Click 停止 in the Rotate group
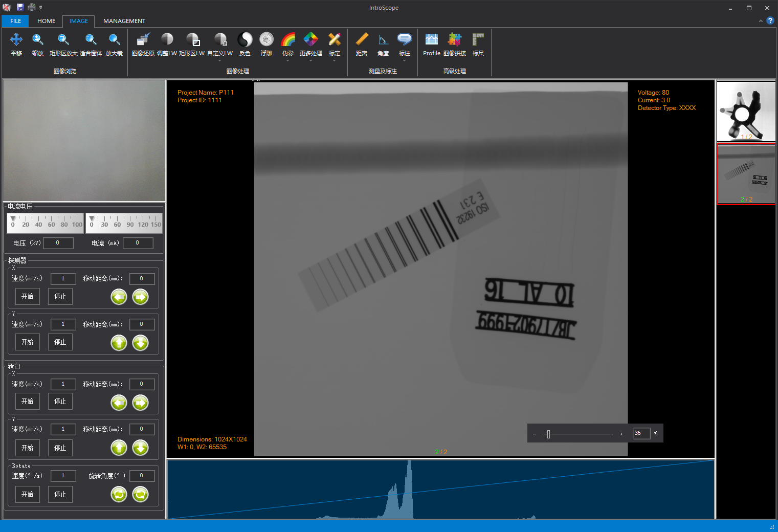The image size is (778, 532). (60, 494)
